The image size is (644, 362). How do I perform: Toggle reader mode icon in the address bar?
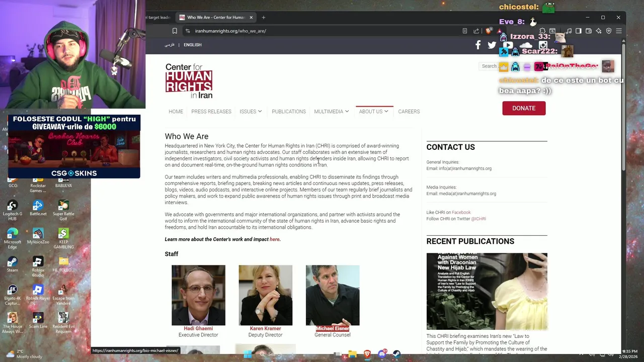point(464,31)
